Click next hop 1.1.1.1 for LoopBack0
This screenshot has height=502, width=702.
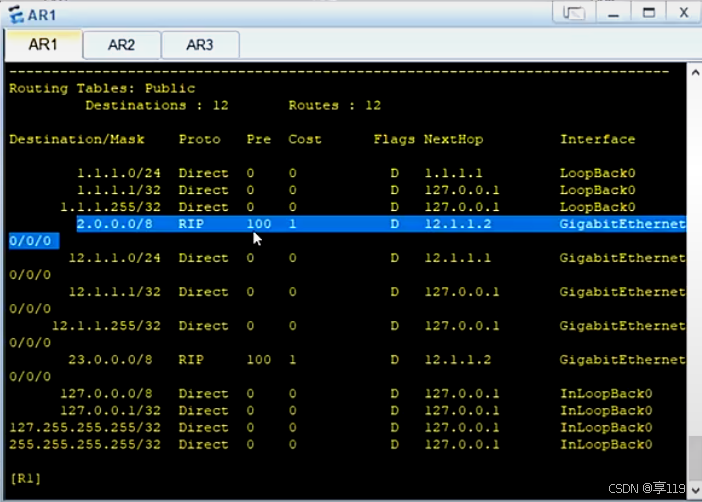pyautogui.click(x=454, y=173)
